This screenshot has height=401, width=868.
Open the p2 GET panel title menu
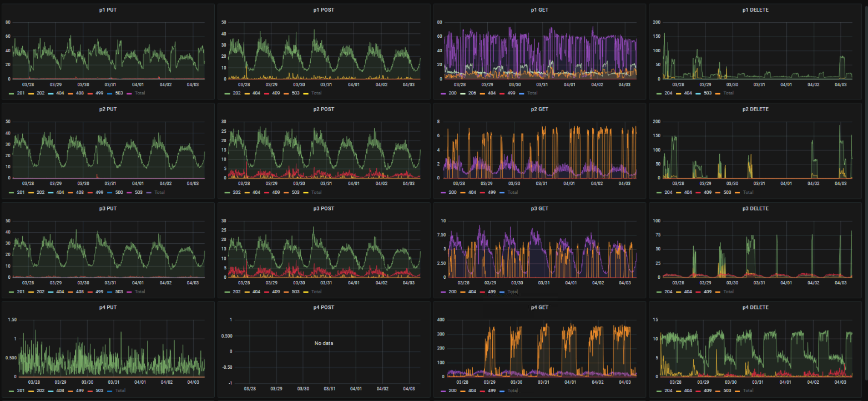tap(539, 109)
